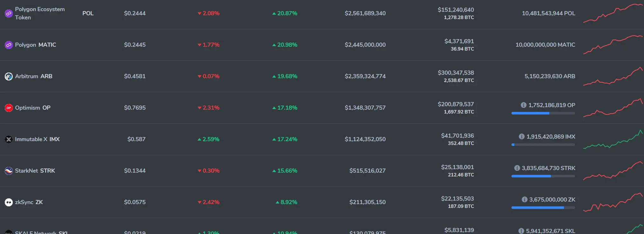Click the zkSync price $0.0575

135,202
